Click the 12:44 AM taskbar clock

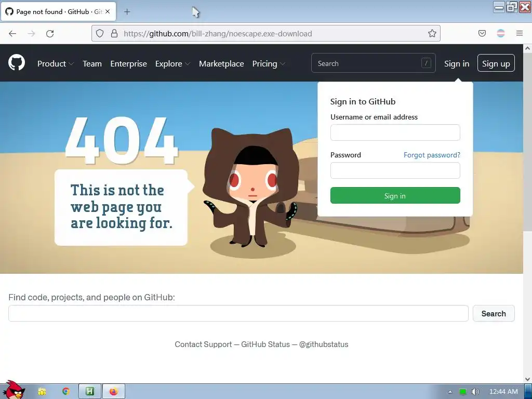tap(503, 392)
